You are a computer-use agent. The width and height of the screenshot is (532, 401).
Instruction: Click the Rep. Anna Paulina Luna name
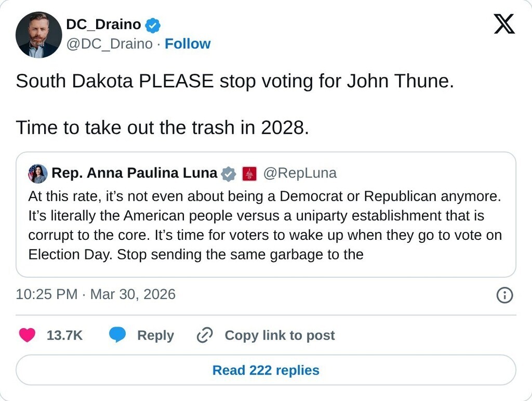[134, 173]
